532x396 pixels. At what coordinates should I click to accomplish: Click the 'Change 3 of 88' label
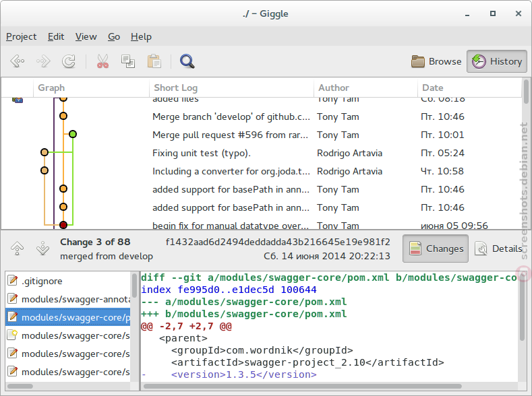[95, 242]
